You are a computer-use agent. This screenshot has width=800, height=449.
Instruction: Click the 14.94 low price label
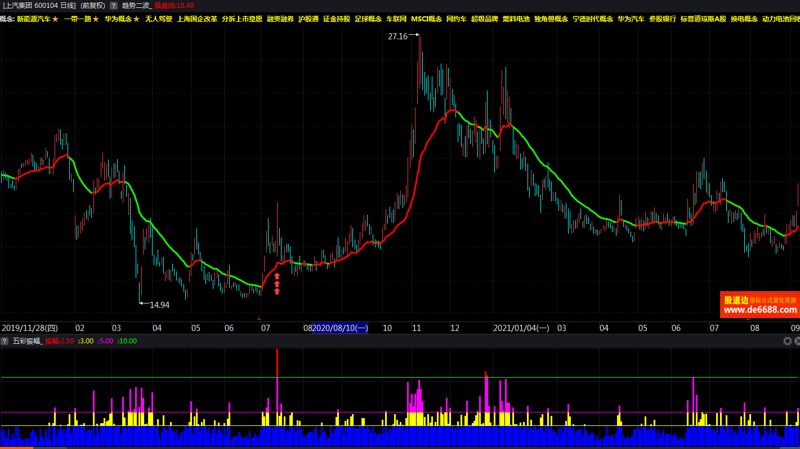tap(159, 305)
